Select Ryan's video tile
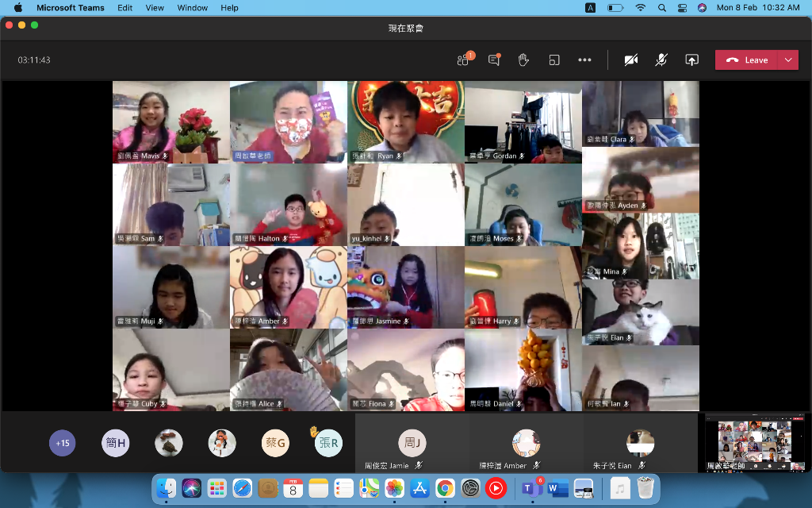 click(x=406, y=121)
